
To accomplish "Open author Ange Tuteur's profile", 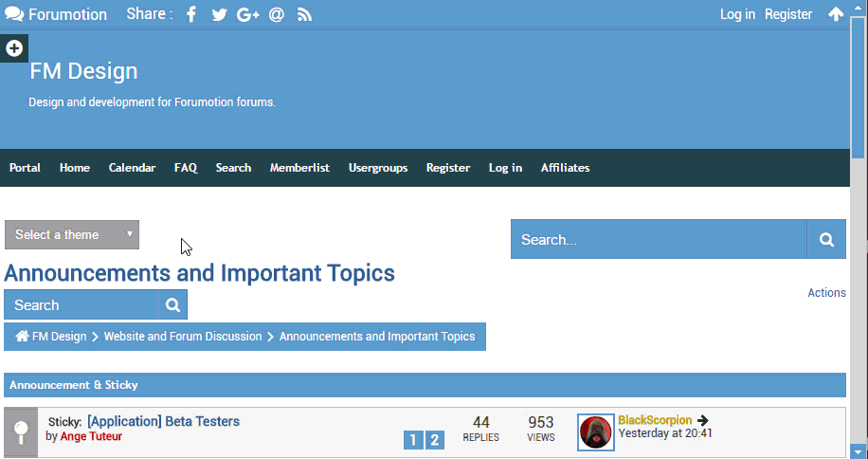I will point(91,436).
